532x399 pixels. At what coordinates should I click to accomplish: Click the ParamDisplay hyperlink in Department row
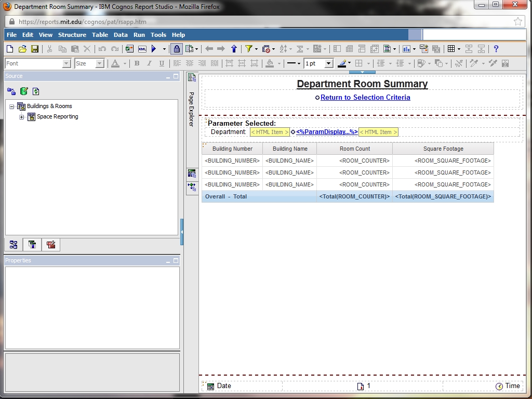(x=327, y=132)
